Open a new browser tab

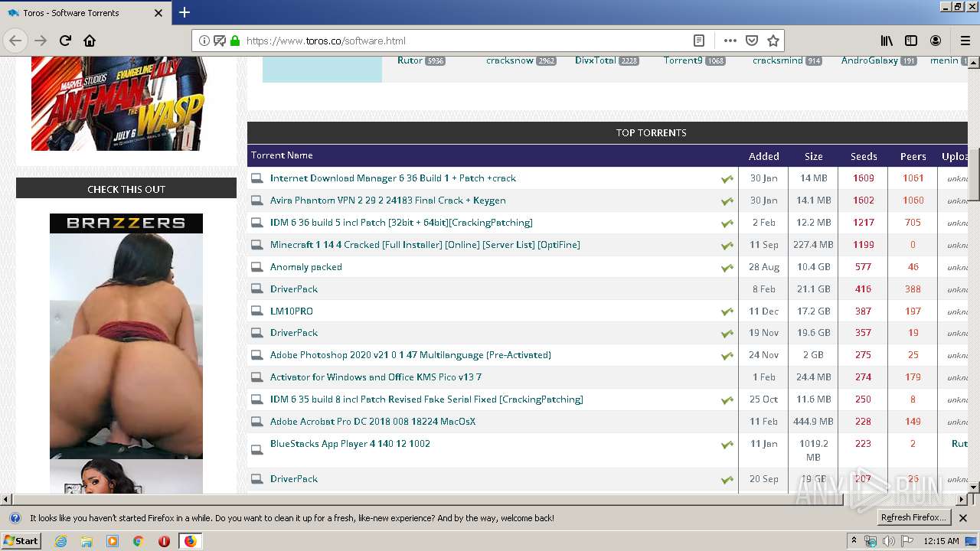[x=185, y=12]
